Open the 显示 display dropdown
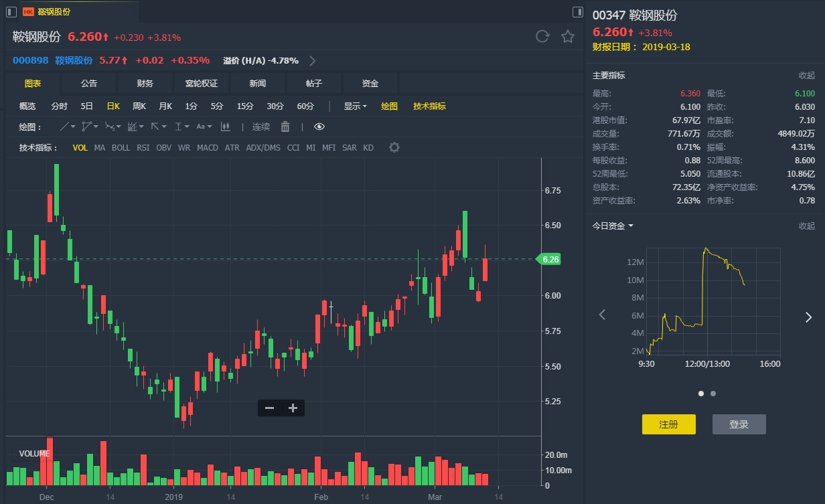825x504 pixels. pos(355,106)
